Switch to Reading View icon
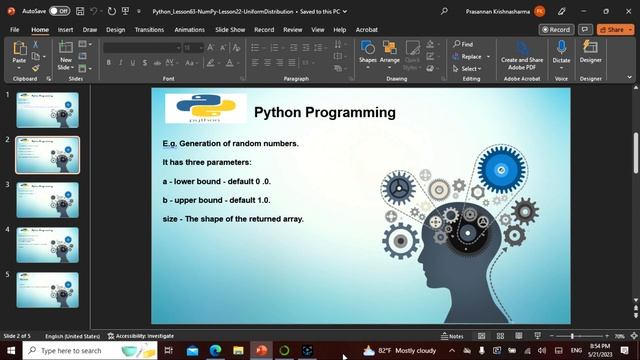This screenshot has width=640, height=360. click(x=518, y=336)
